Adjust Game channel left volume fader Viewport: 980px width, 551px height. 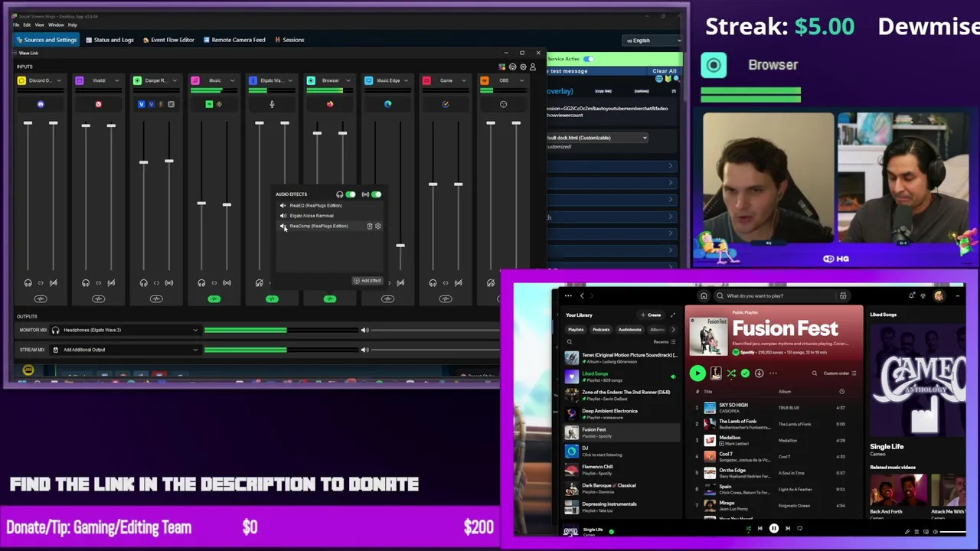click(x=433, y=184)
